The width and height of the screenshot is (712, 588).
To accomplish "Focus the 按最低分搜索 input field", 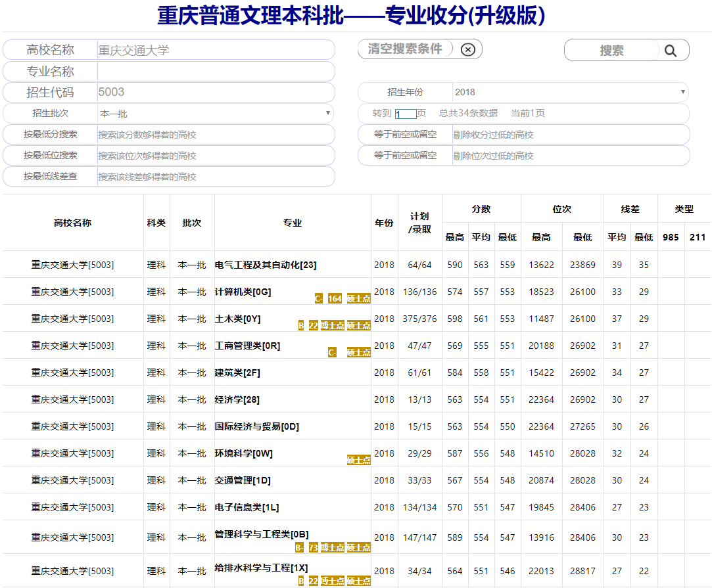I will [x=216, y=135].
